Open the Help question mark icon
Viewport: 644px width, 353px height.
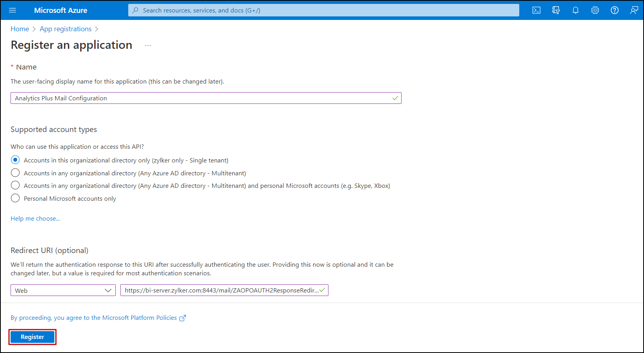[614, 10]
